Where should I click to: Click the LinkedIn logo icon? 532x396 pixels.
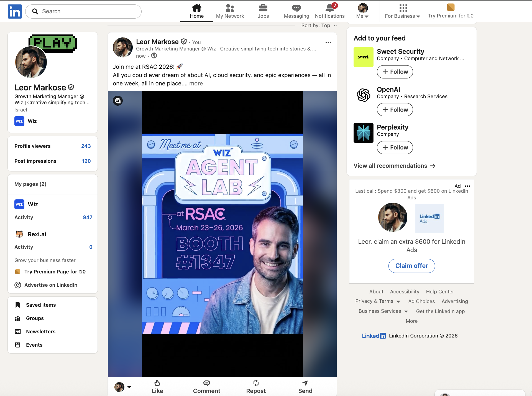pyautogui.click(x=15, y=11)
